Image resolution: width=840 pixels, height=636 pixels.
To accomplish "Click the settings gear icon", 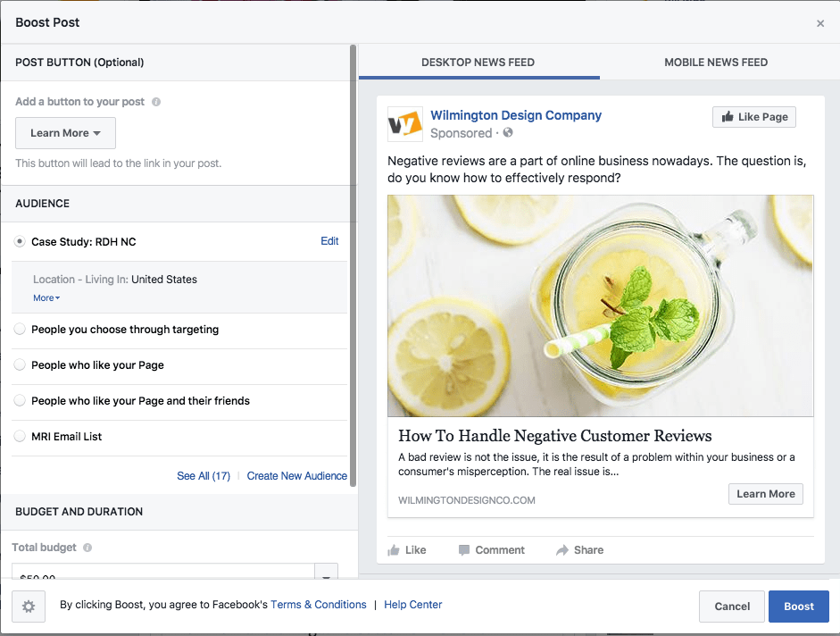I will point(29,607).
